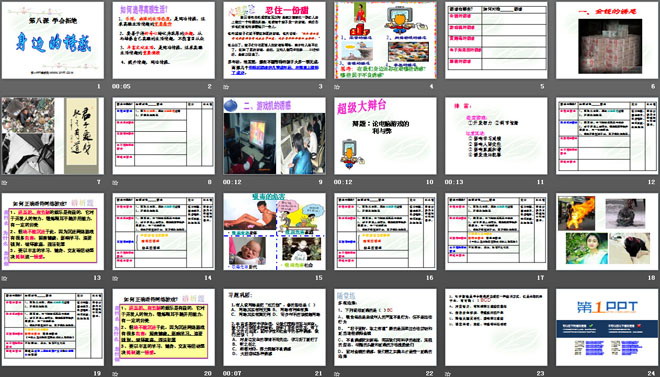Select slide 23 question thumbnail
The width and height of the screenshot is (660, 377).
pos(496,327)
